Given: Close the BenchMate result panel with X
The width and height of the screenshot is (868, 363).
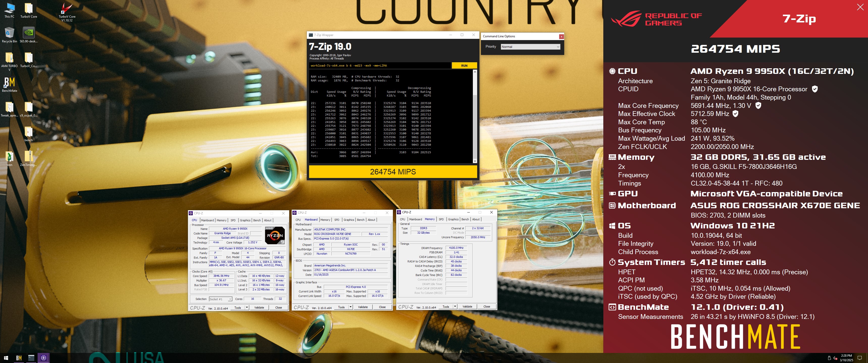Looking at the screenshot, I should click(860, 7).
